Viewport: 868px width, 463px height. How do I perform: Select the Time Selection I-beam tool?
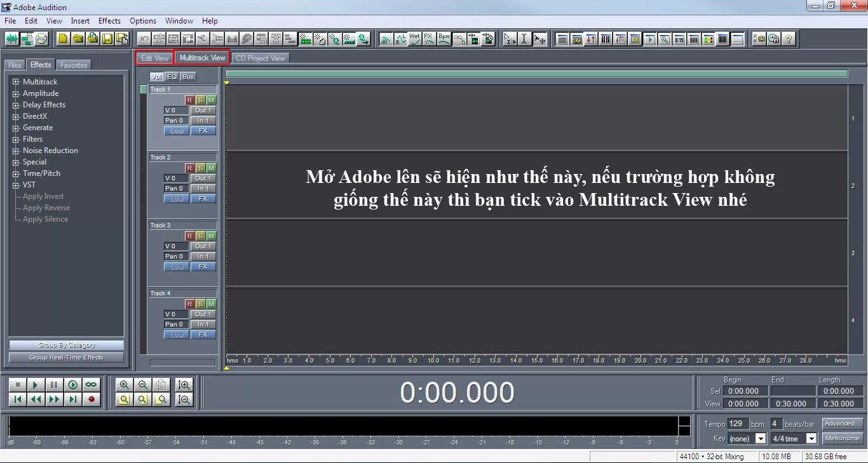(524, 39)
